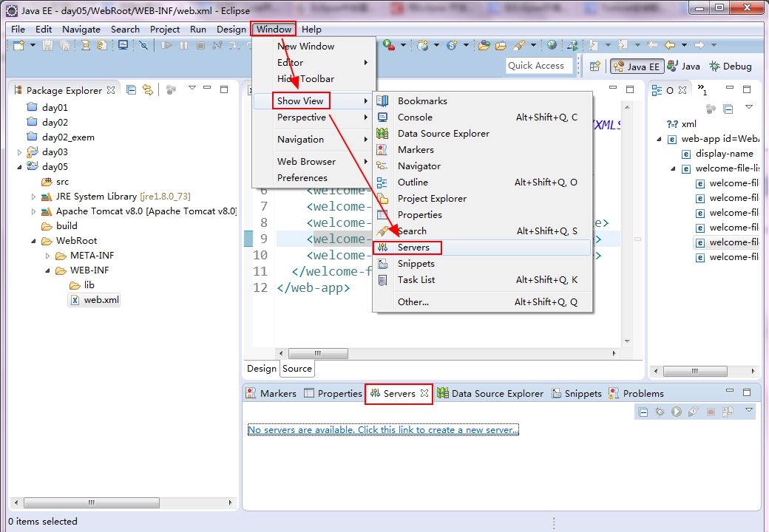Open the Web Browser globe icon
The height and width of the screenshot is (532, 769).
552,45
